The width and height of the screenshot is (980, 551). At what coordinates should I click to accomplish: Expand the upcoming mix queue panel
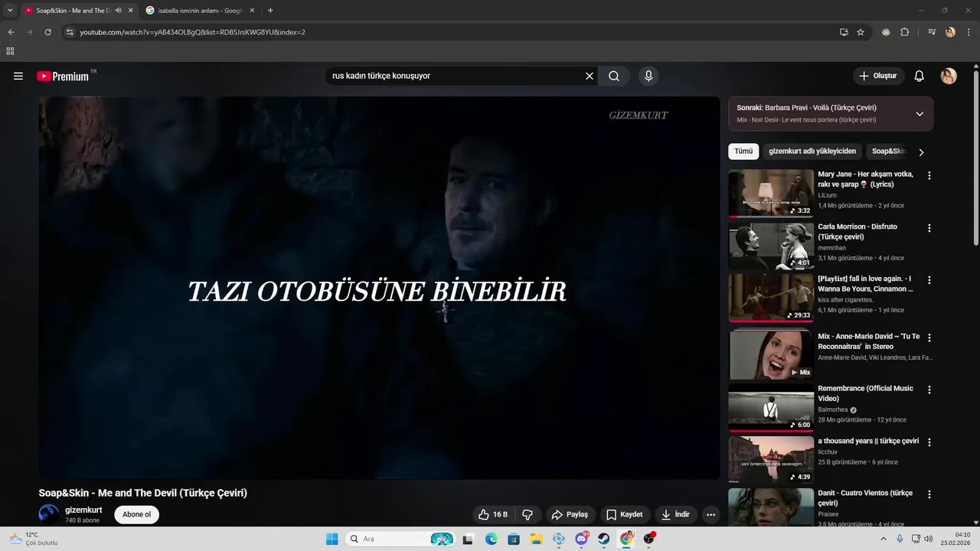pos(920,114)
